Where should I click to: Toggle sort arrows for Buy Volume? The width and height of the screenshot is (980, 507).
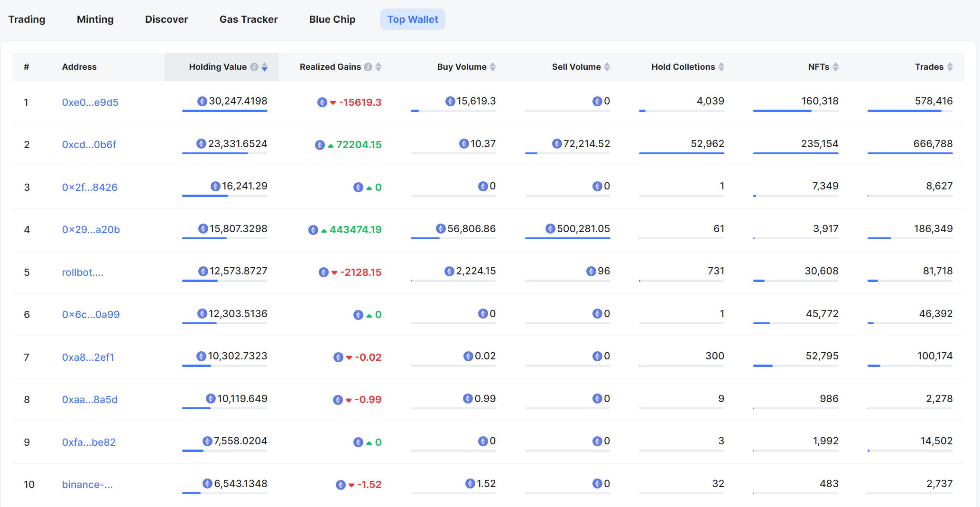[493, 67]
